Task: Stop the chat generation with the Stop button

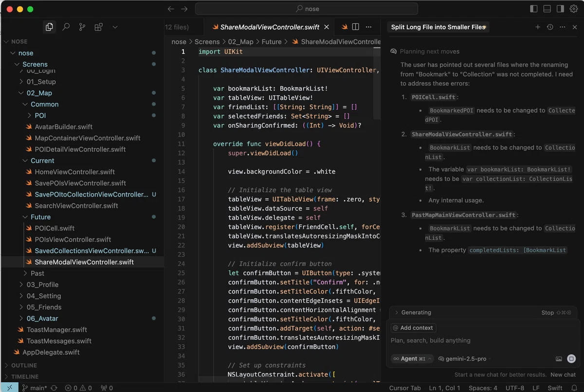Action: [x=556, y=313]
